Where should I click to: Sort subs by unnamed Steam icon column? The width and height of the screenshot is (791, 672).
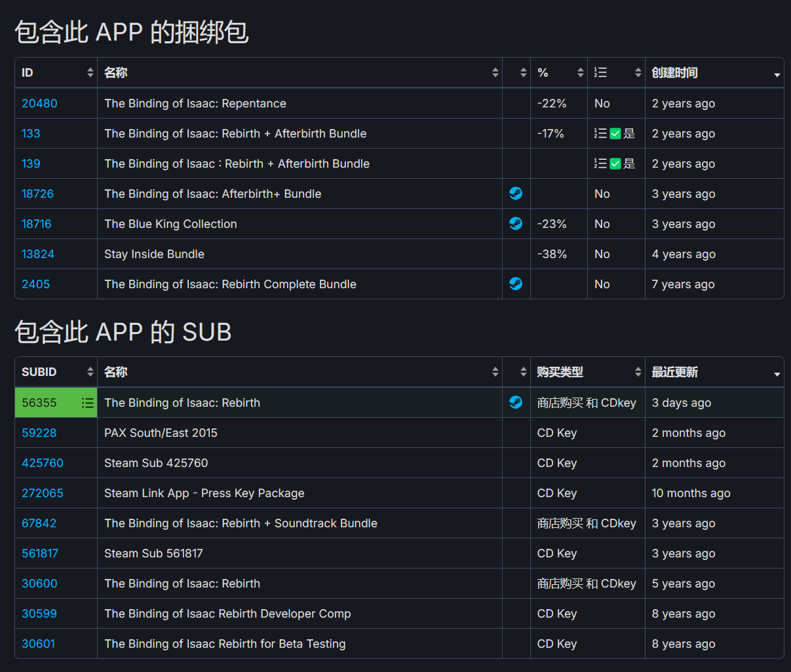point(516,372)
